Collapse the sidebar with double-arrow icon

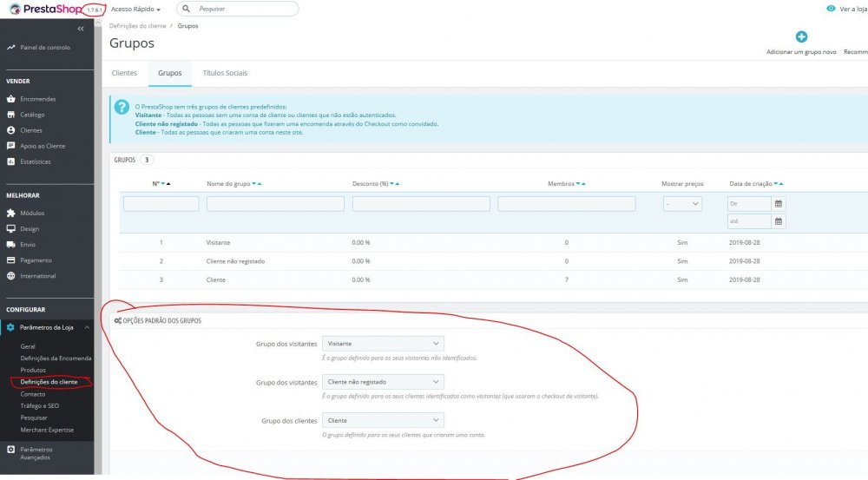tap(81, 29)
